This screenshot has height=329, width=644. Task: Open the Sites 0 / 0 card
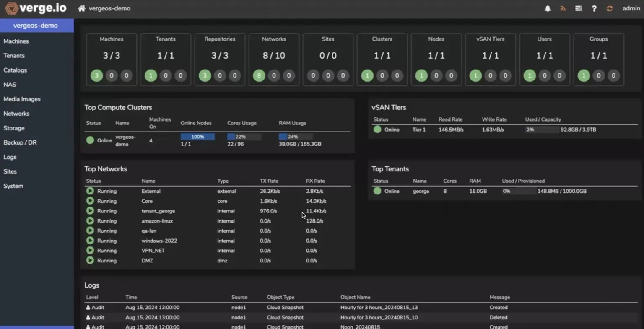pos(328,60)
